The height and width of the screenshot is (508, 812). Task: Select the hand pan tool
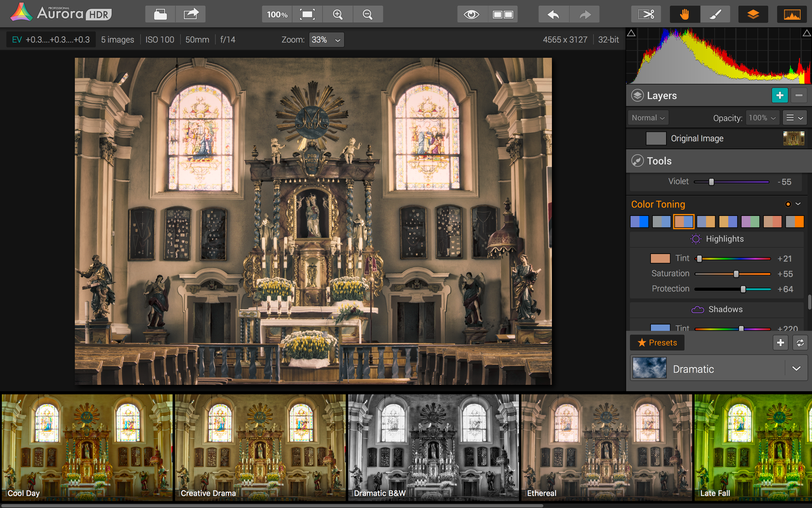684,14
